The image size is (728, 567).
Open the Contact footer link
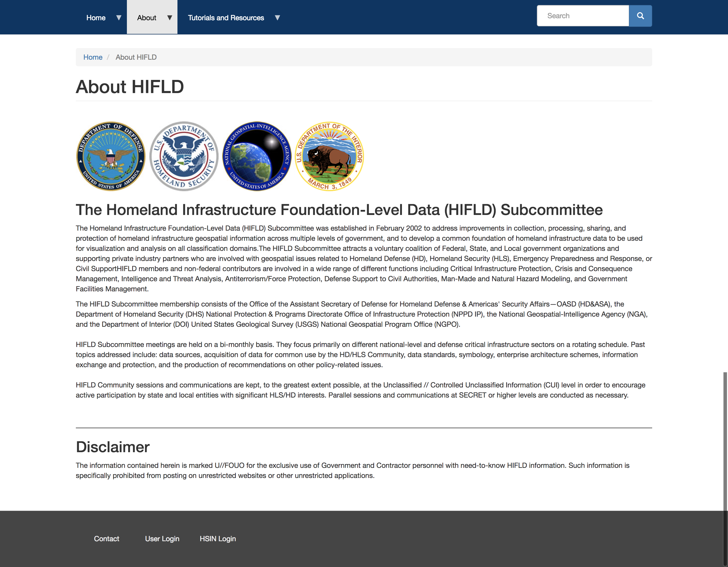(106, 539)
